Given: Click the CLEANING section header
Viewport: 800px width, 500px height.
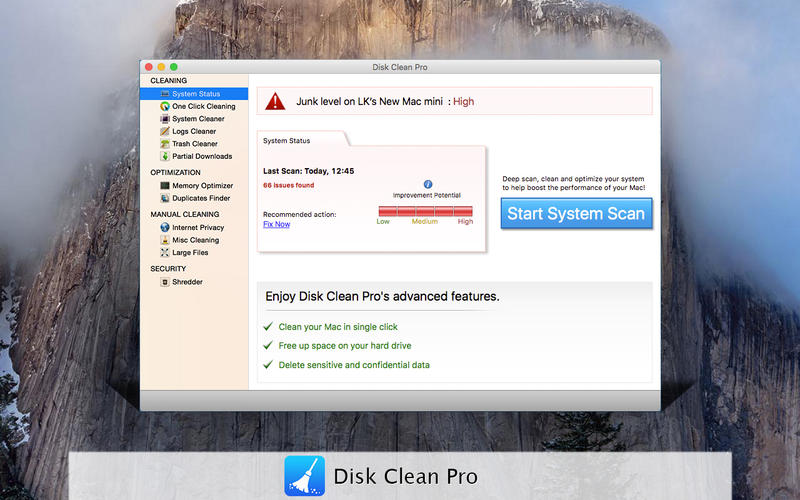Looking at the screenshot, I should (x=168, y=81).
